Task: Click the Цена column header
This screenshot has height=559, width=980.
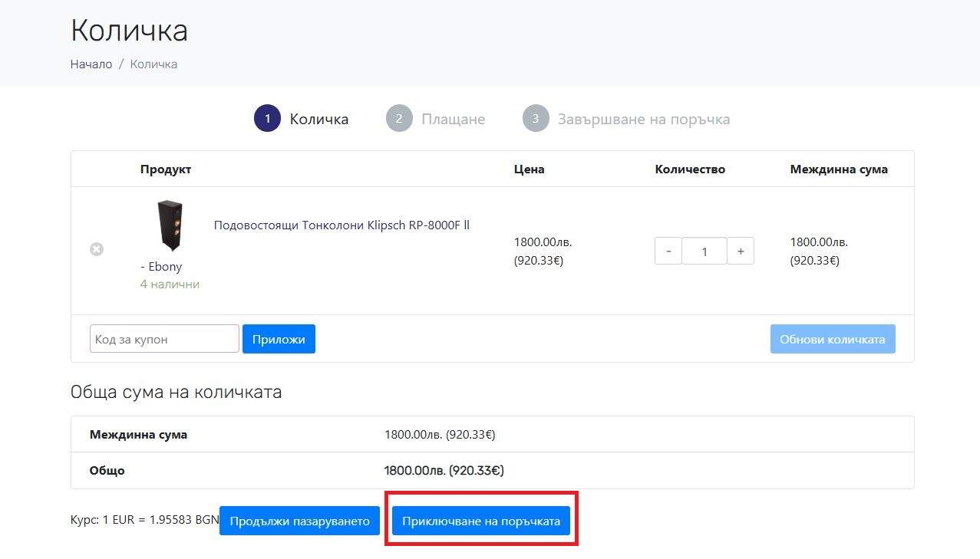Action: pyautogui.click(x=530, y=169)
